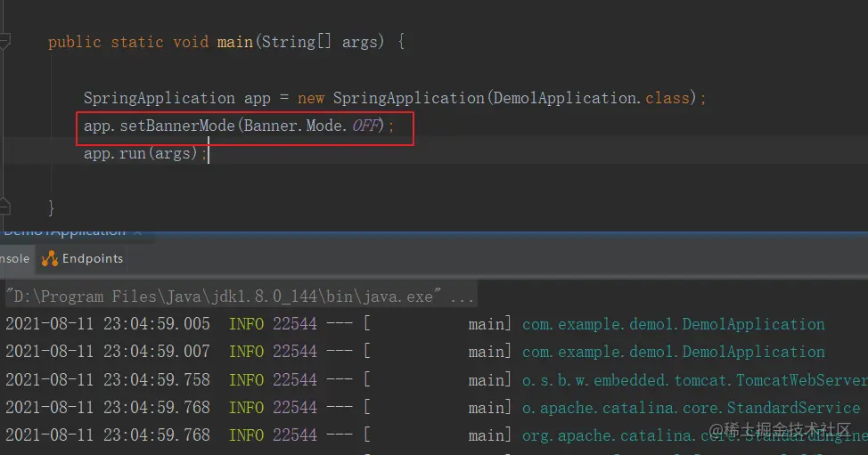Click fold end marker beside closing brace

coord(4,207)
